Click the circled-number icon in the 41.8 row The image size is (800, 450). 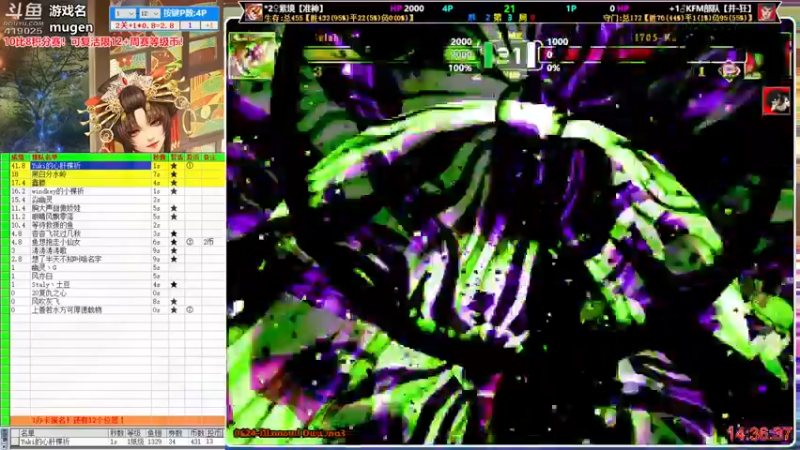tap(190, 166)
